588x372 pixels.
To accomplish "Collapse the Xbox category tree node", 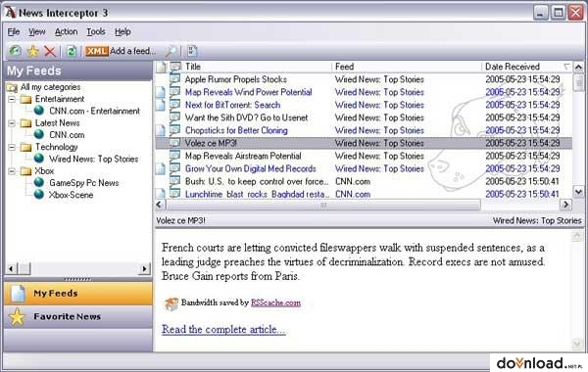I will tap(12, 171).
